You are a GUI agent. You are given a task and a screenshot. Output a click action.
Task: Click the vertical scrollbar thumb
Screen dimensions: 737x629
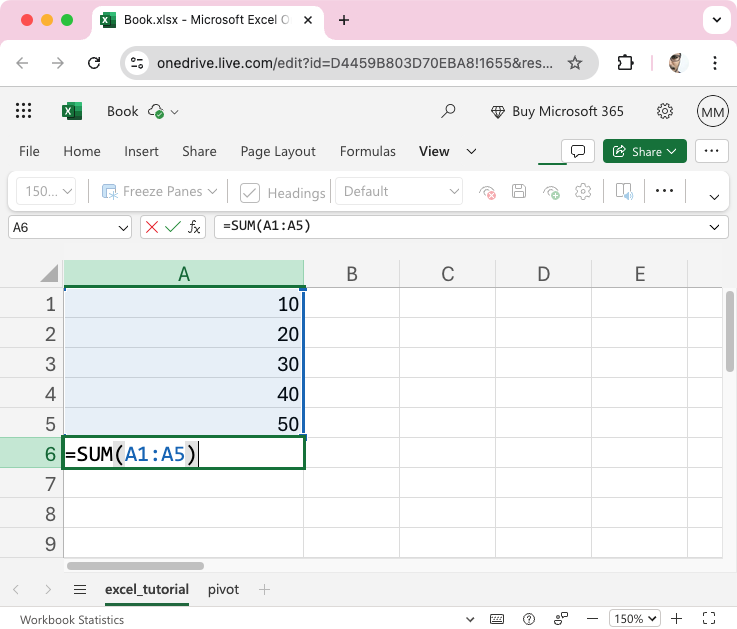(729, 331)
